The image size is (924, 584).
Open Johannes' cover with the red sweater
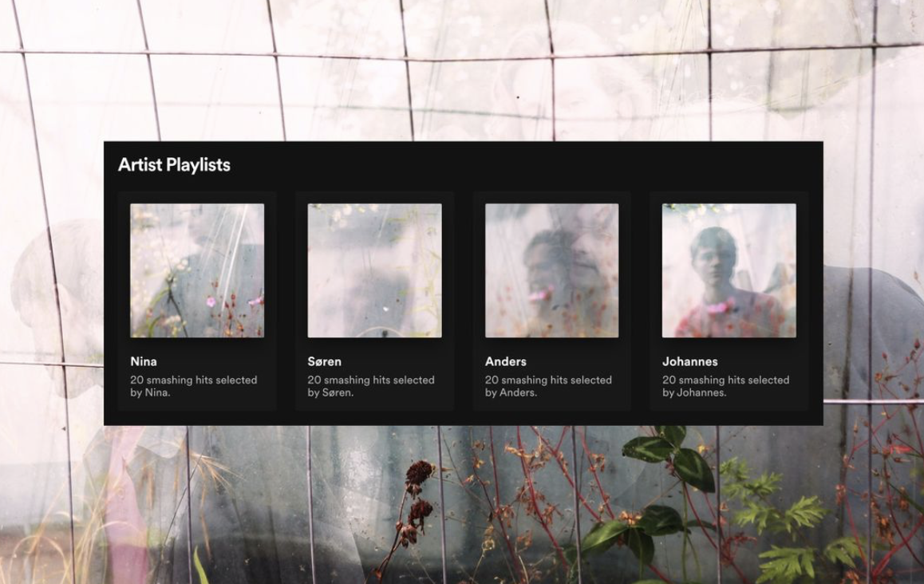(x=729, y=270)
